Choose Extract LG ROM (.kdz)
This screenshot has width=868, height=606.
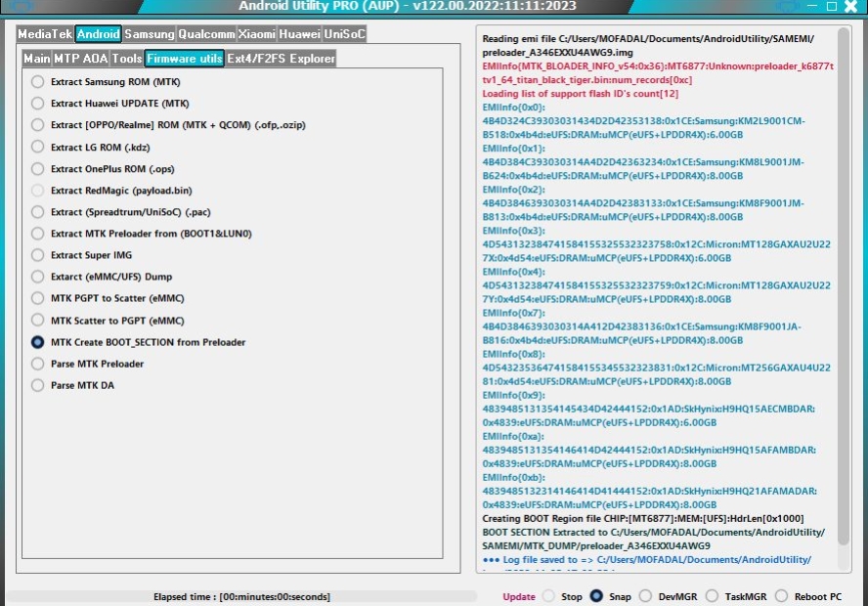(x=37, y=148)
